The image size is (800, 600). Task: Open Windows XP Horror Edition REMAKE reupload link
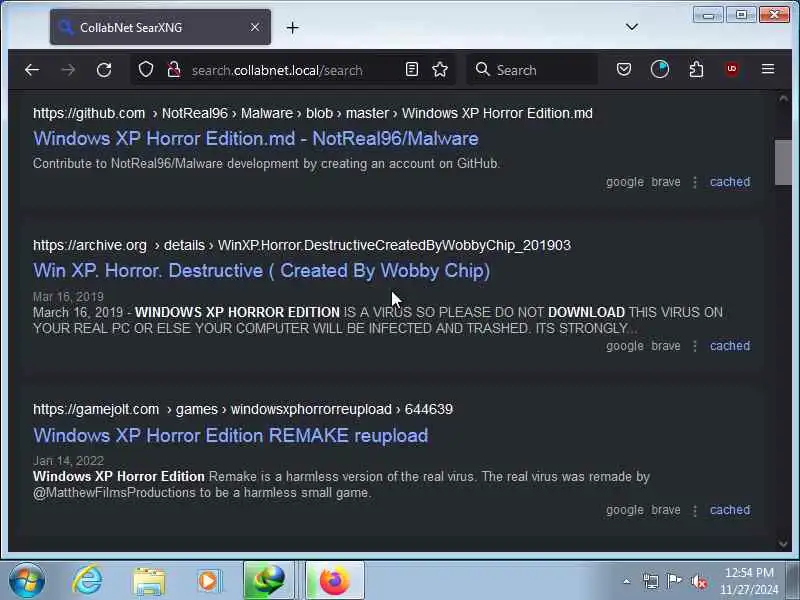(231, 435)
